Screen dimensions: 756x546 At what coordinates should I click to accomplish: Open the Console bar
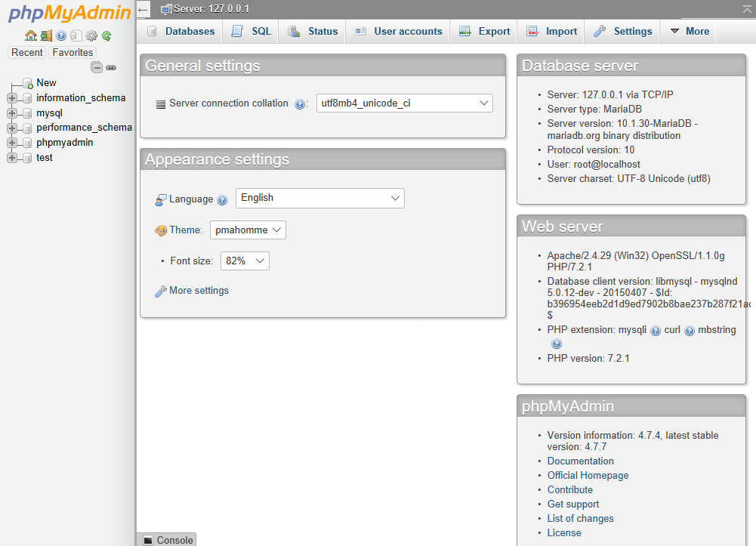click(167, 540)
